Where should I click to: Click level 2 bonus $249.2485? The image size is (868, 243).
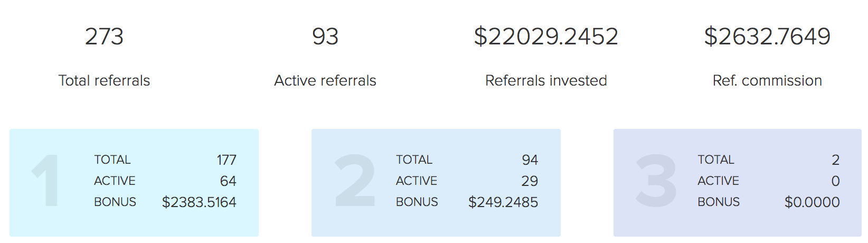503,202
